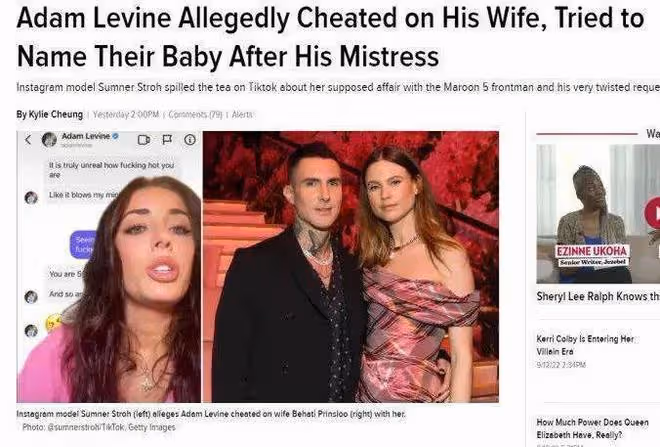660x447 pixels.
Task: Click the Sumner Stroh TikTok screenshot image
Action: [109, 267]
